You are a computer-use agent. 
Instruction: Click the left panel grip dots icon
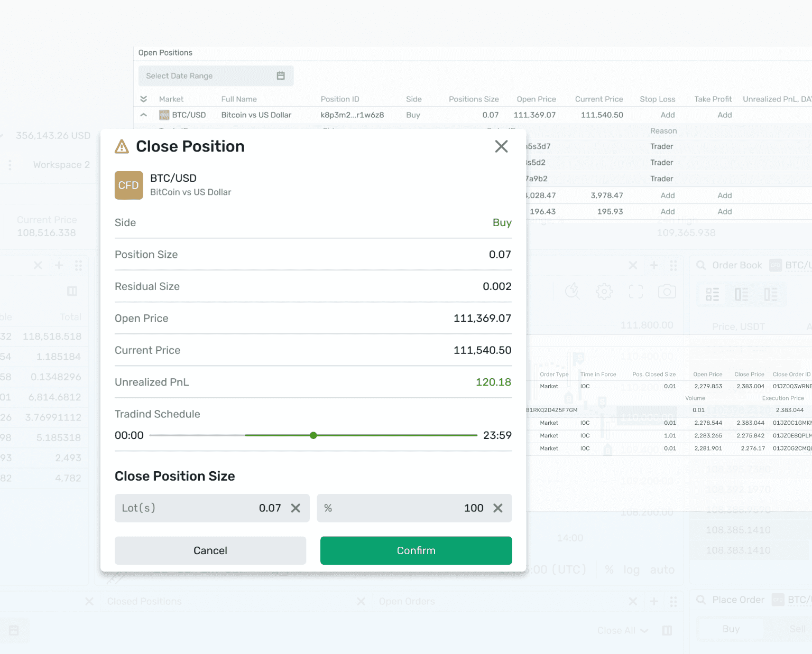pyautogui.click(x=78, y=265)
